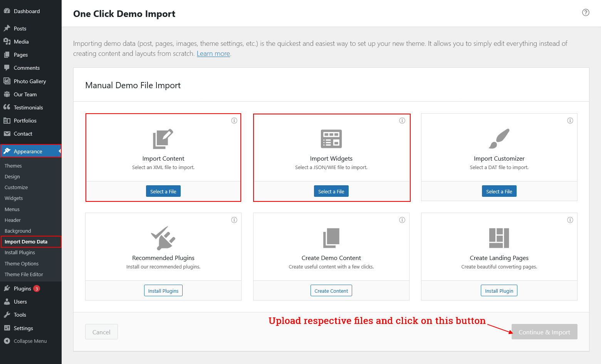The height and width of the screenshot is (364, 601).
Task: Open the Photo Gallery menu
Action: coord(30,81)
